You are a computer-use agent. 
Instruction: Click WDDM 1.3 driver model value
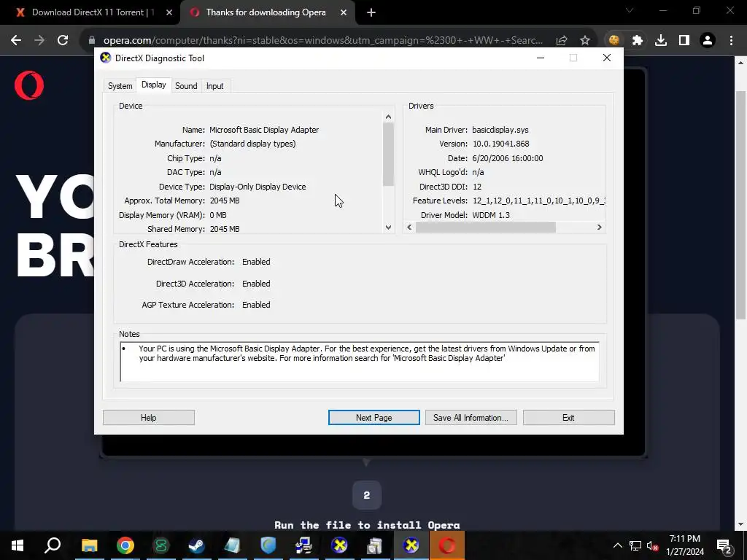[491, 215]
